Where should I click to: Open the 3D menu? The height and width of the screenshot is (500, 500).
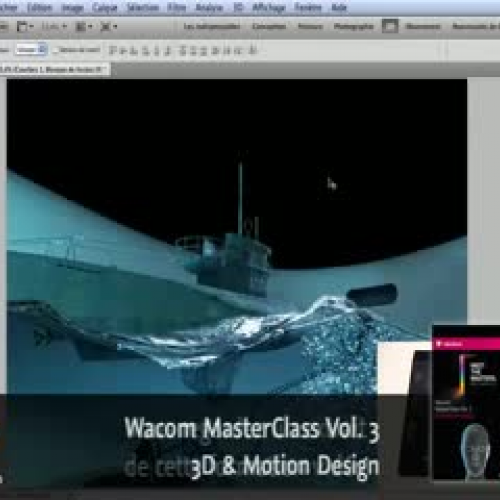pos(238,8)
